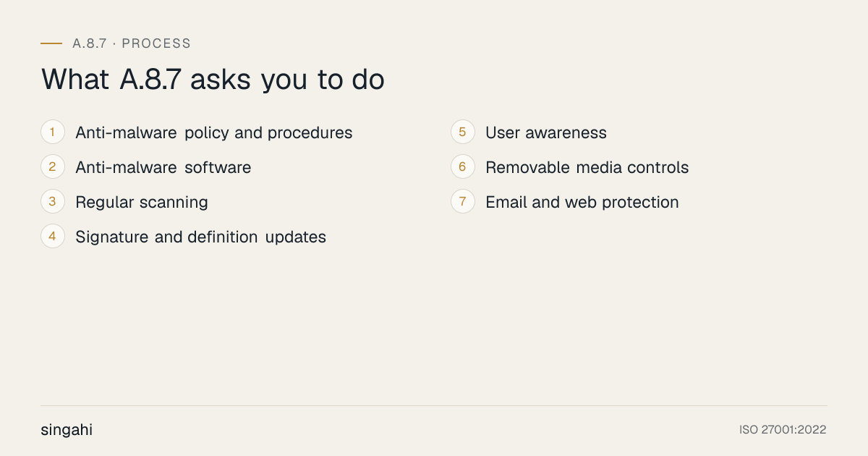The width and height of the screenshot is (868, 456).
Task: Click the number 7 circle badge
Action: [463, 202]
